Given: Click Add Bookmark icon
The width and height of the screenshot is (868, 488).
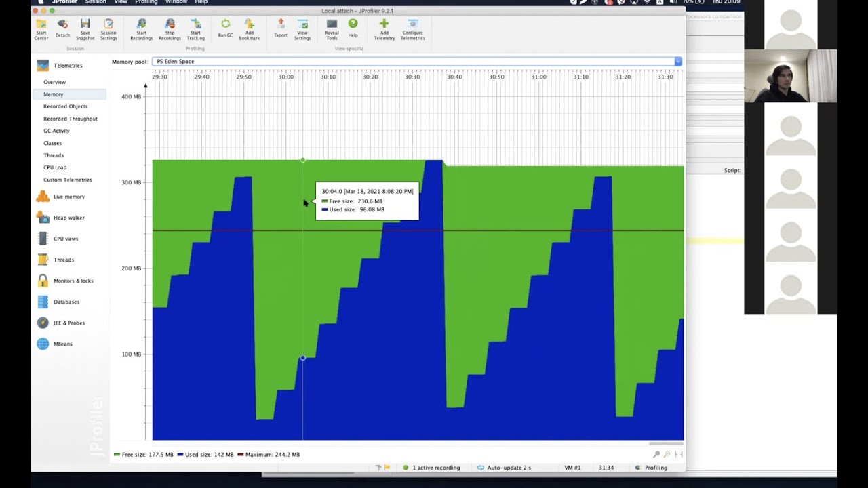Looking at the screenshot, I should (249, 29).
